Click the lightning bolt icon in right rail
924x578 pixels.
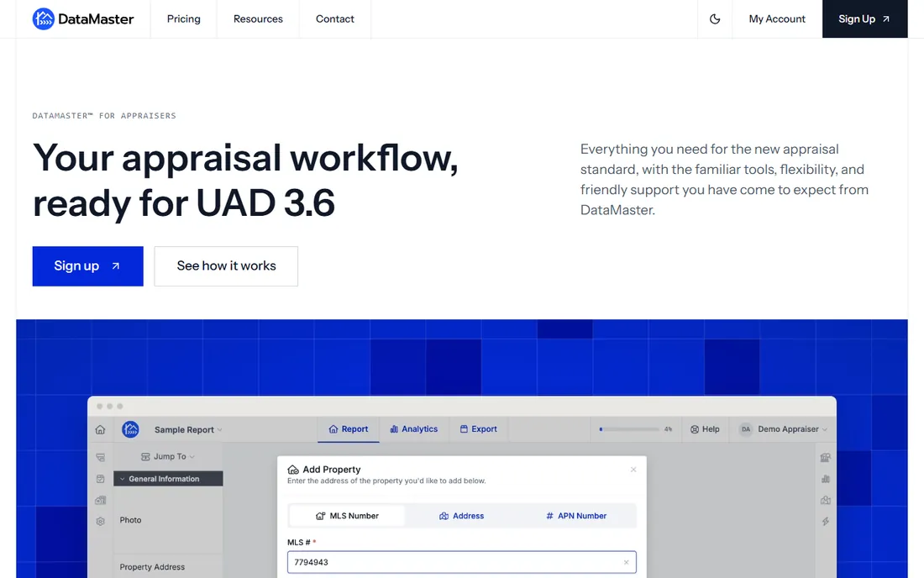826,522
